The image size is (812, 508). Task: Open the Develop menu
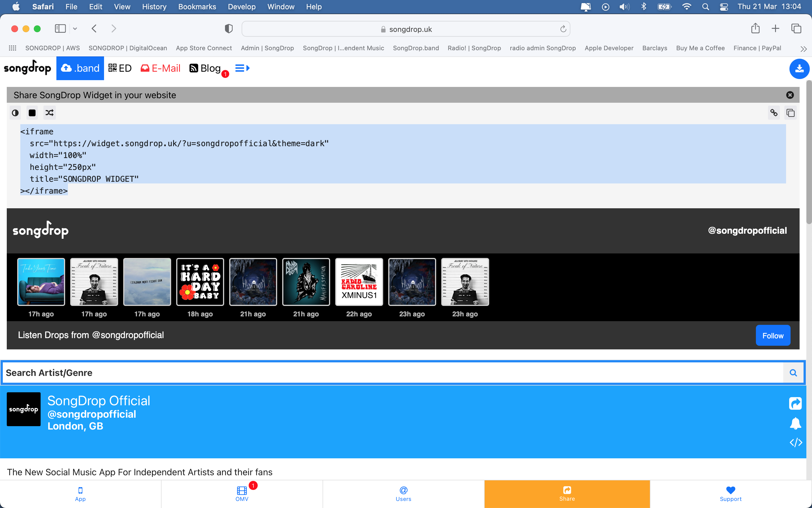242,7
